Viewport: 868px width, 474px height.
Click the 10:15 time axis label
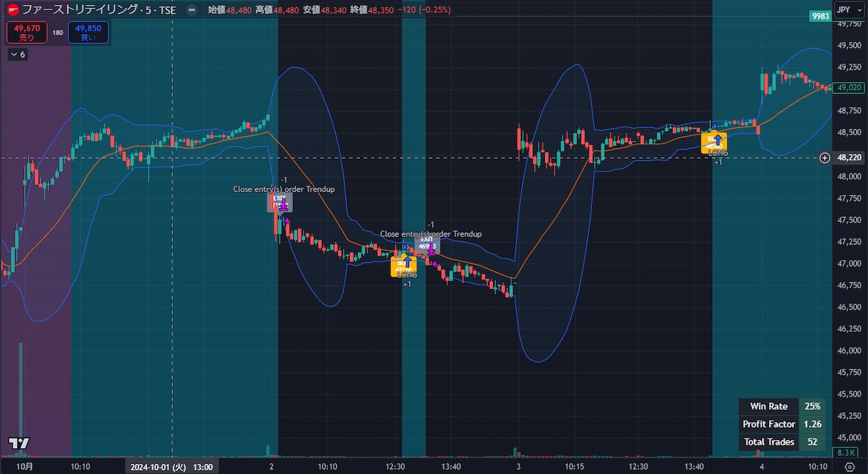(x=575, y=467)
